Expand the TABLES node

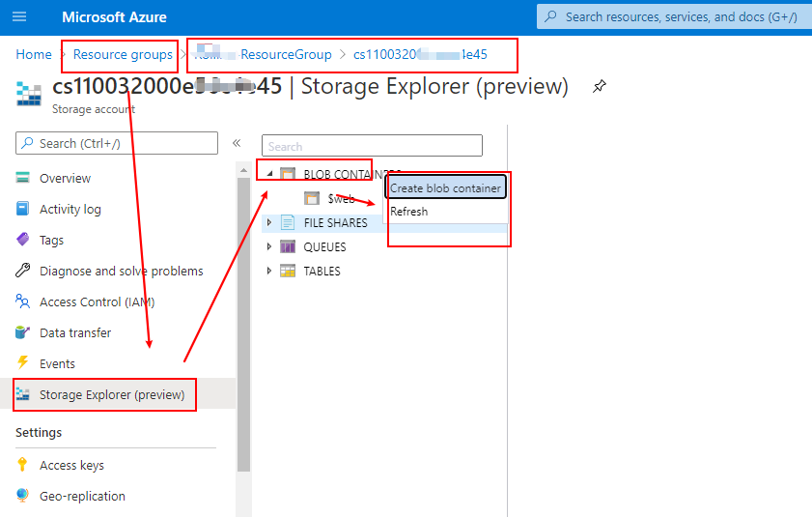[269, 271]
